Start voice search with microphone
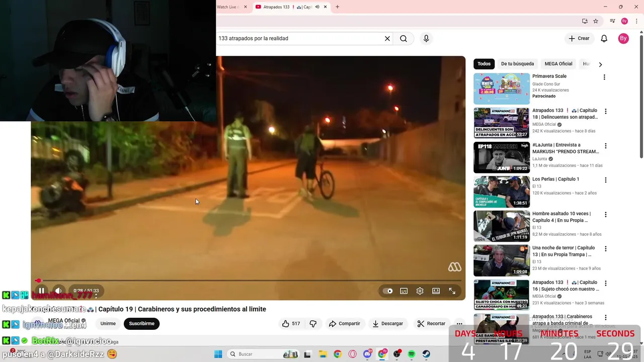This screenshot has height=362, width=644. (426, 38)
